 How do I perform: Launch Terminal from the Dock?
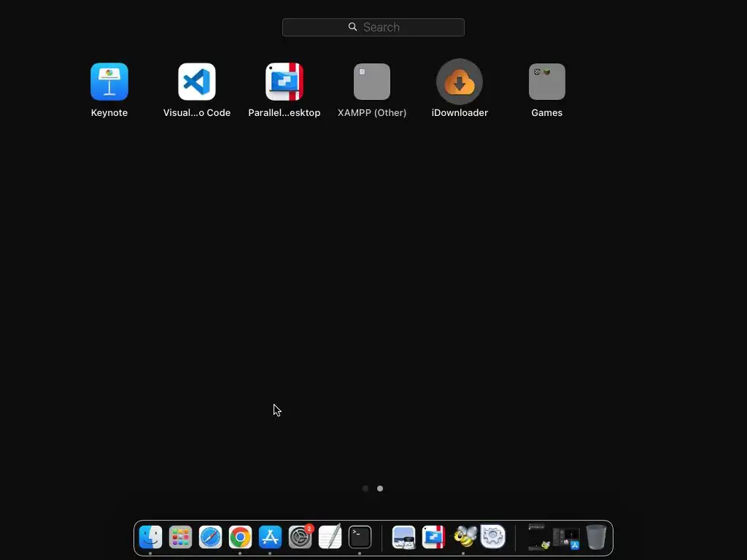pos(360,537)
